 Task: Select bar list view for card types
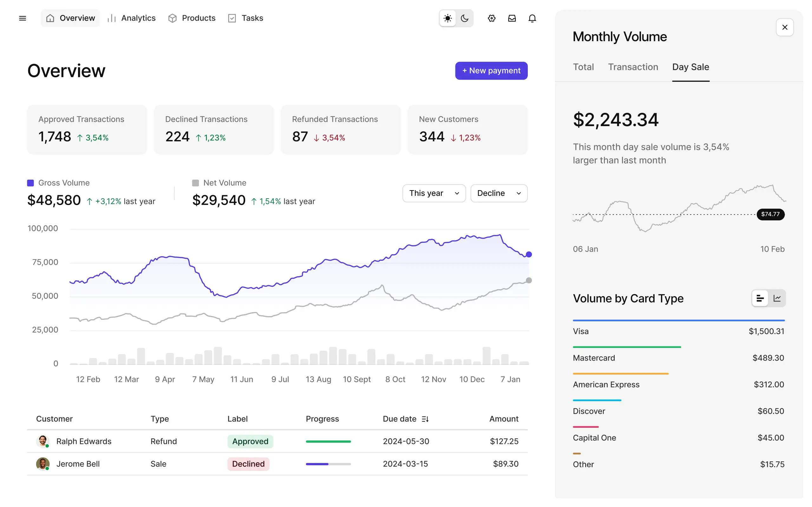(x=760, y=298)
